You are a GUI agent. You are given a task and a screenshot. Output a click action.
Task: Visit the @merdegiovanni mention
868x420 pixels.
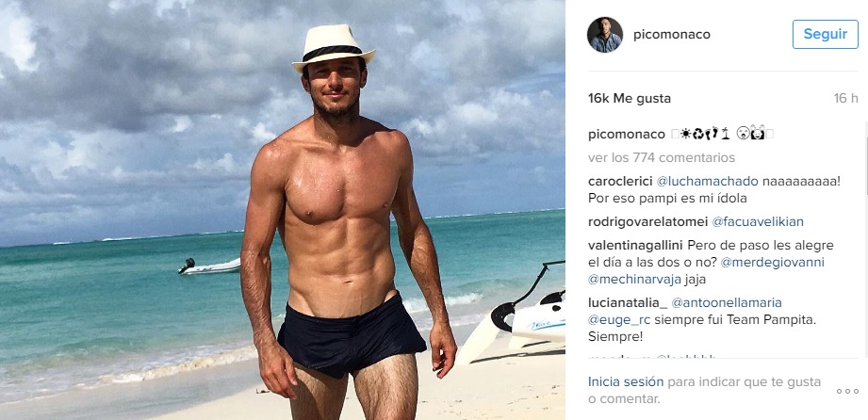coord(772,263)
